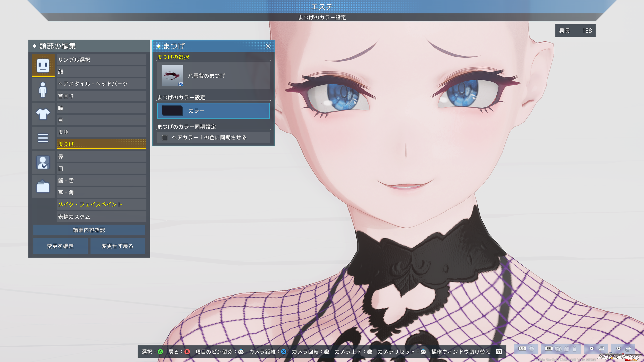This screenshot has width=644, height=362.
Task: Select the portrait with checkmark icon tab
Action: pyautogui.click(x=43, y=162)
